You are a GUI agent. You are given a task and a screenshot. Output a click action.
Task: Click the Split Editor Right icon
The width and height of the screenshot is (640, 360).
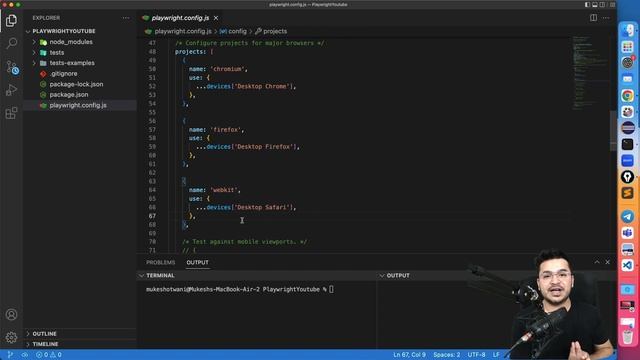point(593,18)
